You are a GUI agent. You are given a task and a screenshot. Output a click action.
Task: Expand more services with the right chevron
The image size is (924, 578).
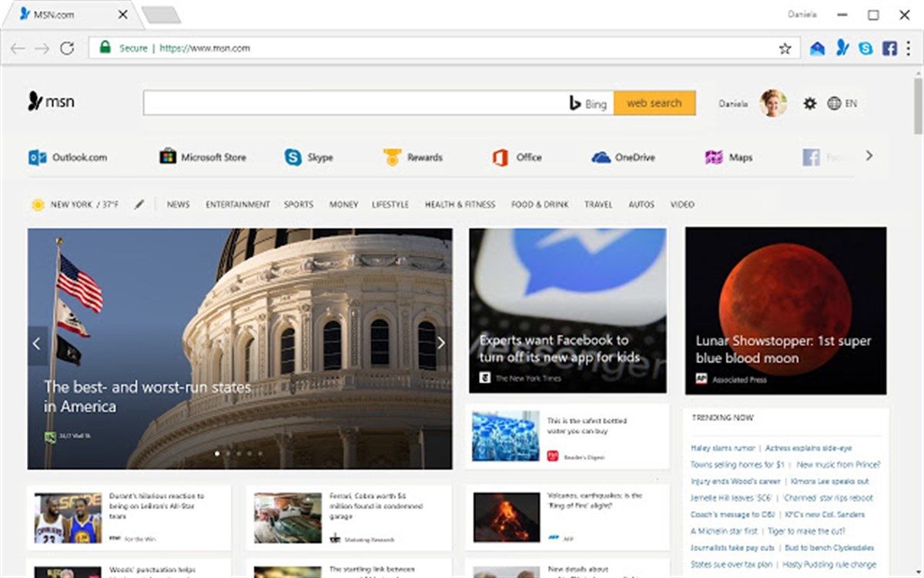tap(869, 156)
